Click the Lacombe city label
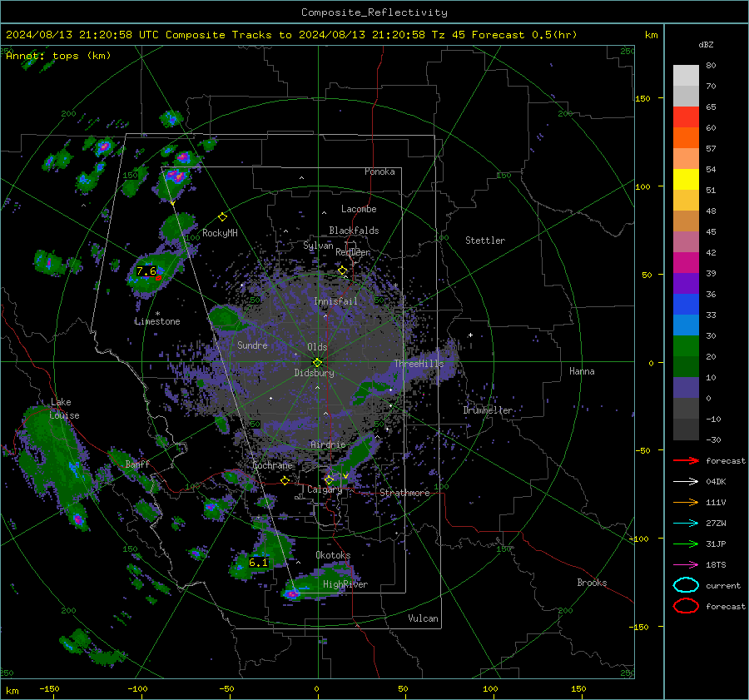Image resolution: width=749 pixels, height=700 pixels. coord(359,209)
